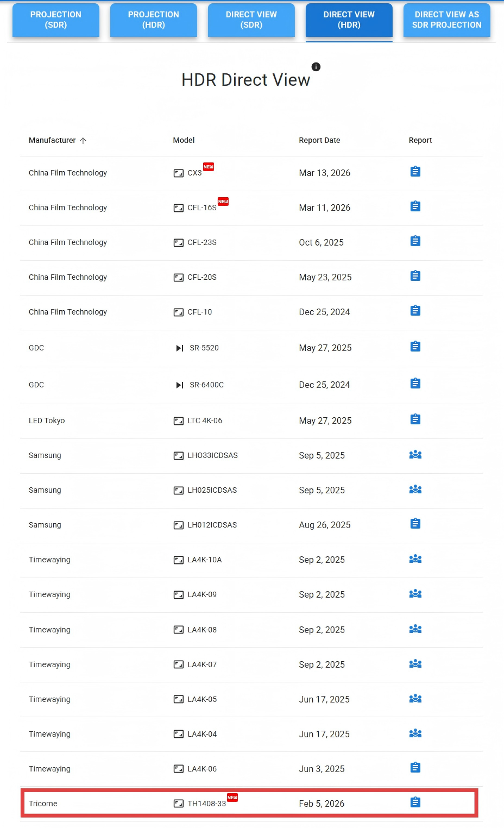Switch to the Projection (SDR) tab
Image resolution: width=504 pixels, height=828 pixels.
pos(56,20)
